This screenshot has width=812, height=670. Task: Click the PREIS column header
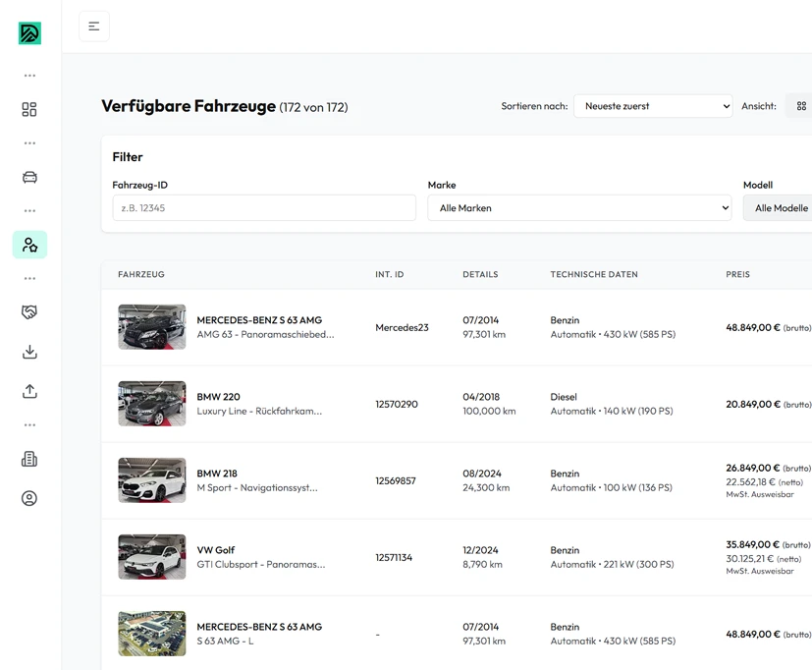tap(737, 275)
